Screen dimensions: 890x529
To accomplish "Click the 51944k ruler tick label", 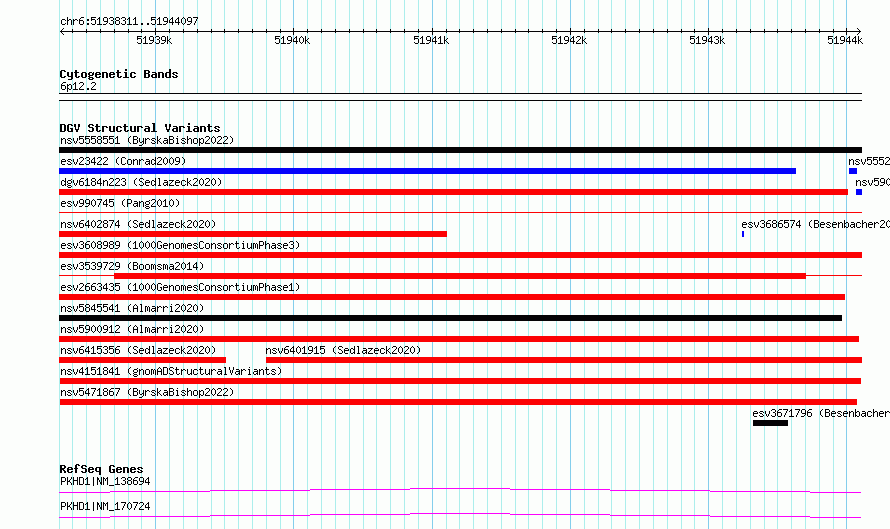I will pos(845,40).
